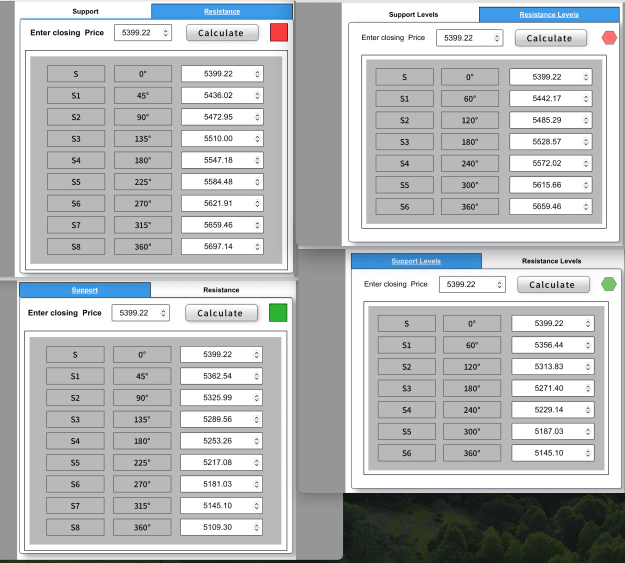Viewport: 625px width, 563px height.
Task: Click S6 button beside the 5621.91 value
Action: (76, 203)
